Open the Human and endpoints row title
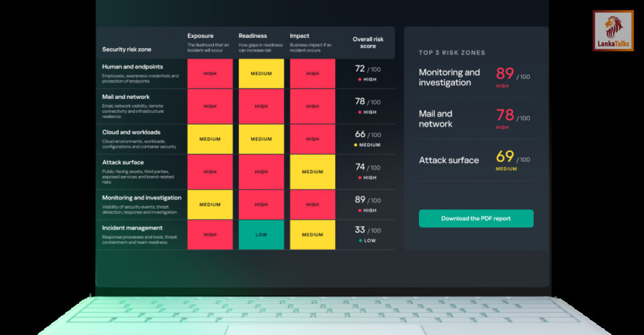 (132, 67)
